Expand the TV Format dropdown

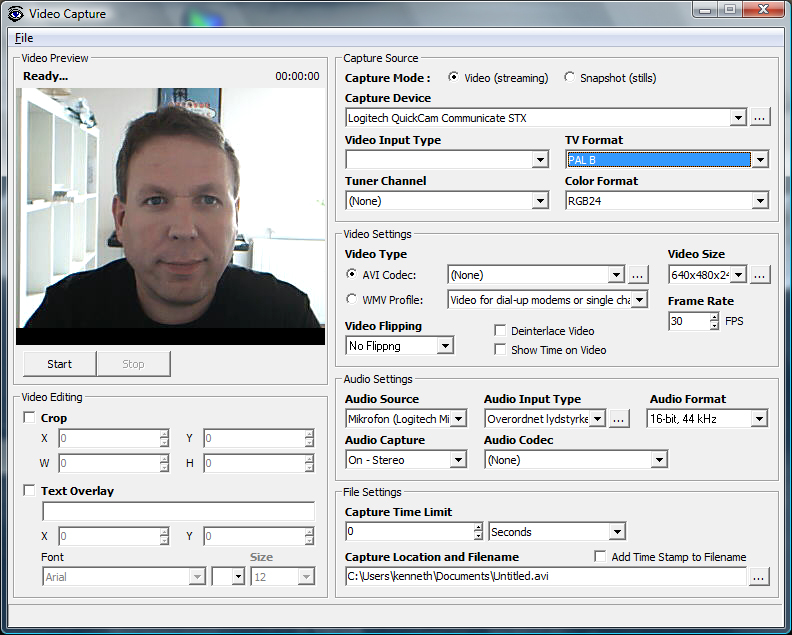point(760,160)
